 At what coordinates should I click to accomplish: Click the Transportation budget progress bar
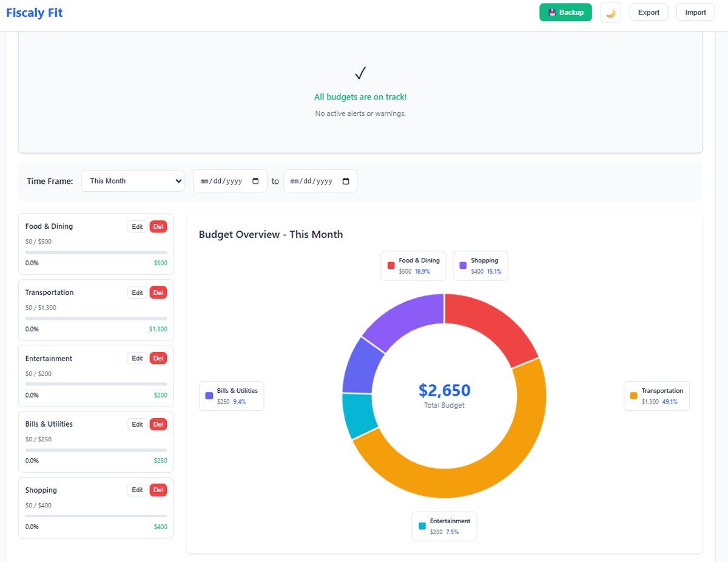coord(96,317)
